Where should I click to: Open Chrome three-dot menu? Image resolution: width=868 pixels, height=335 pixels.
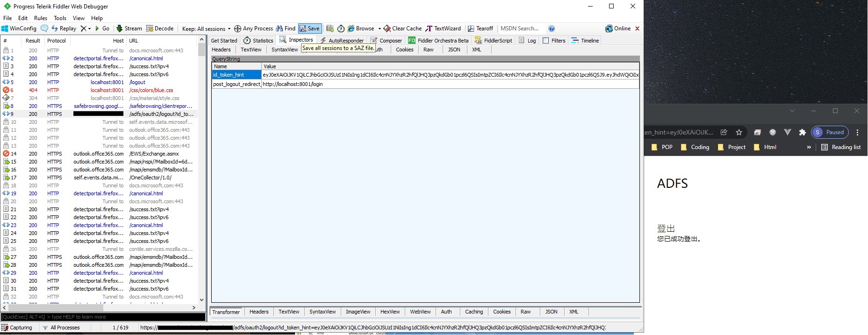click(x=858, y=132)
